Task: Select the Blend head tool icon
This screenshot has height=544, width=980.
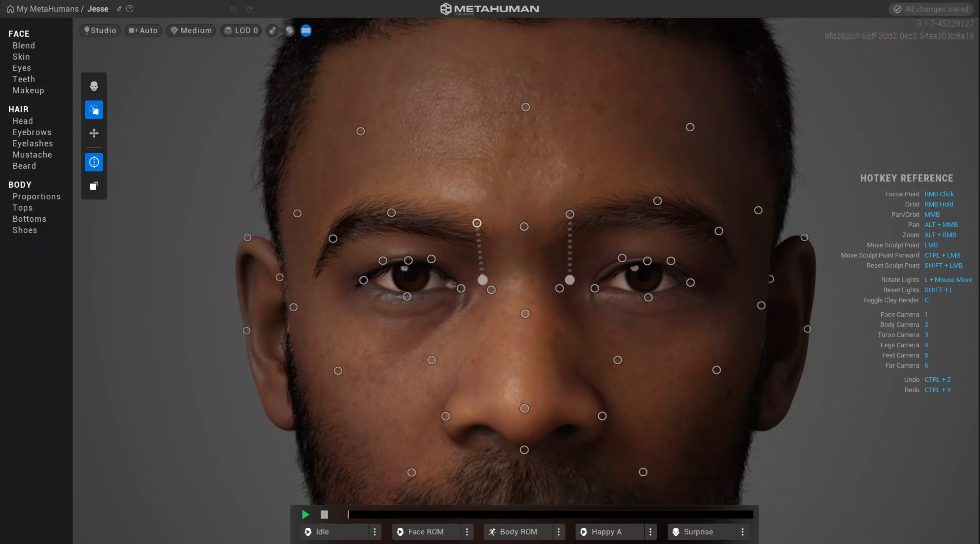Action: pyautogui.click(x=94, y=86)
